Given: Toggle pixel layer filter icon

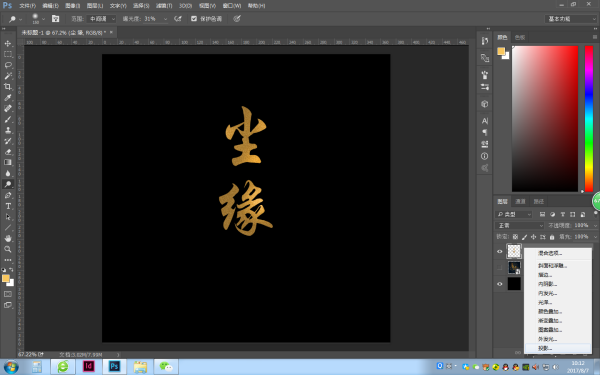Looking at the screenshot, I should click(x=542, y=214).
